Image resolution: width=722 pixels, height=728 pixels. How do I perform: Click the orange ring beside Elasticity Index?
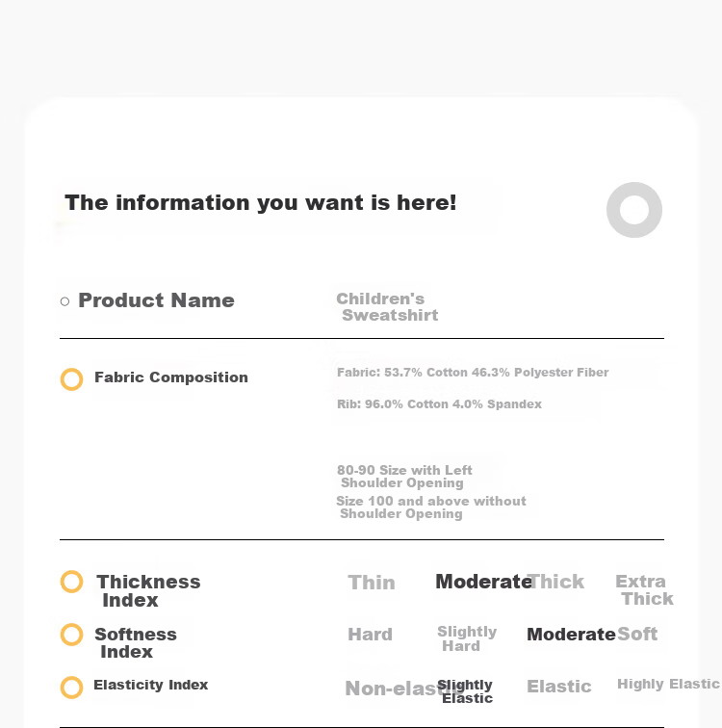click(71, 688)
